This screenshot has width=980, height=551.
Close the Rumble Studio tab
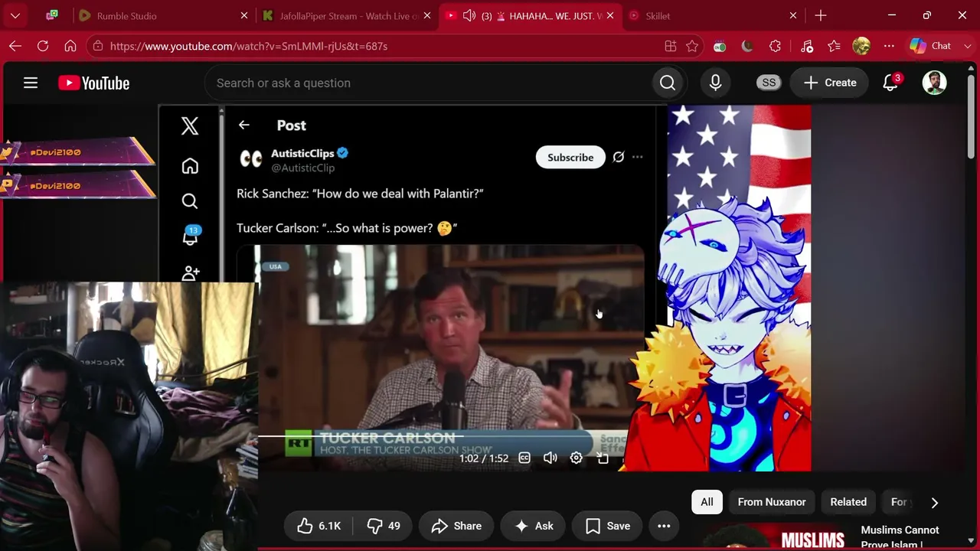pos(244,15)
